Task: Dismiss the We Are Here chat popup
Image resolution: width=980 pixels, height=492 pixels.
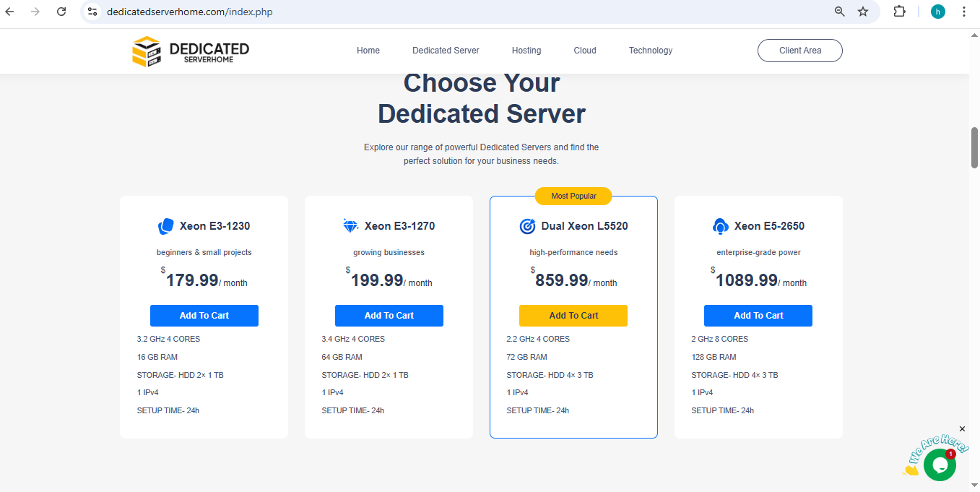Action: (x=962, y=429)
